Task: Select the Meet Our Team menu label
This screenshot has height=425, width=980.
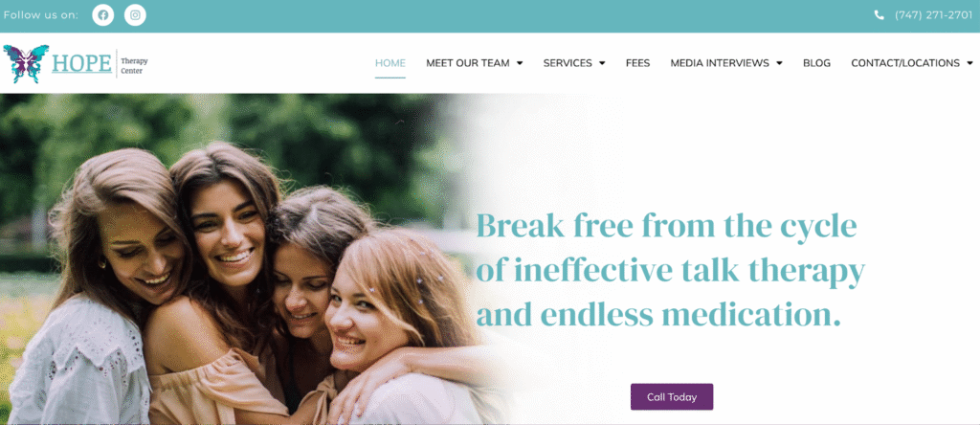Action: tap(467, 63)
